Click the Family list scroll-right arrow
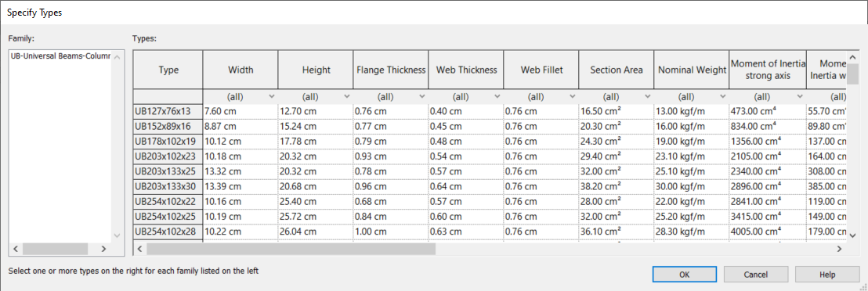868x291 pixels. click(103, 250)
